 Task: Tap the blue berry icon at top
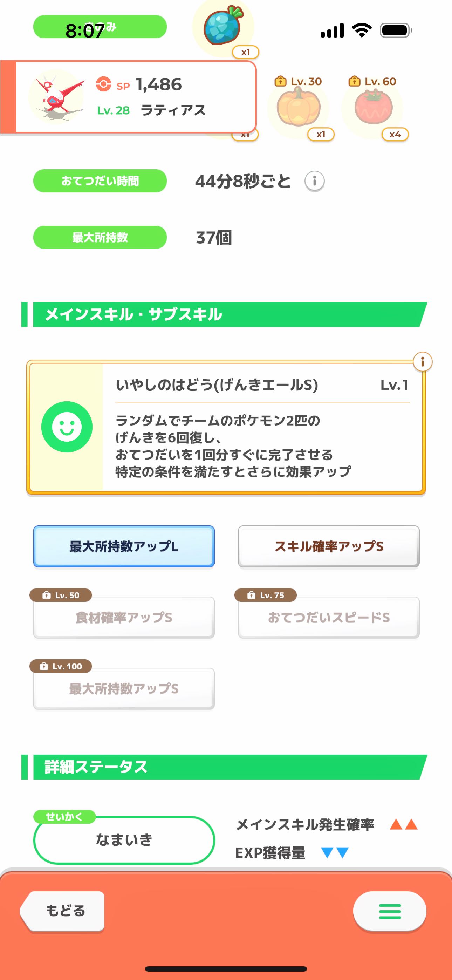(223, 27)
